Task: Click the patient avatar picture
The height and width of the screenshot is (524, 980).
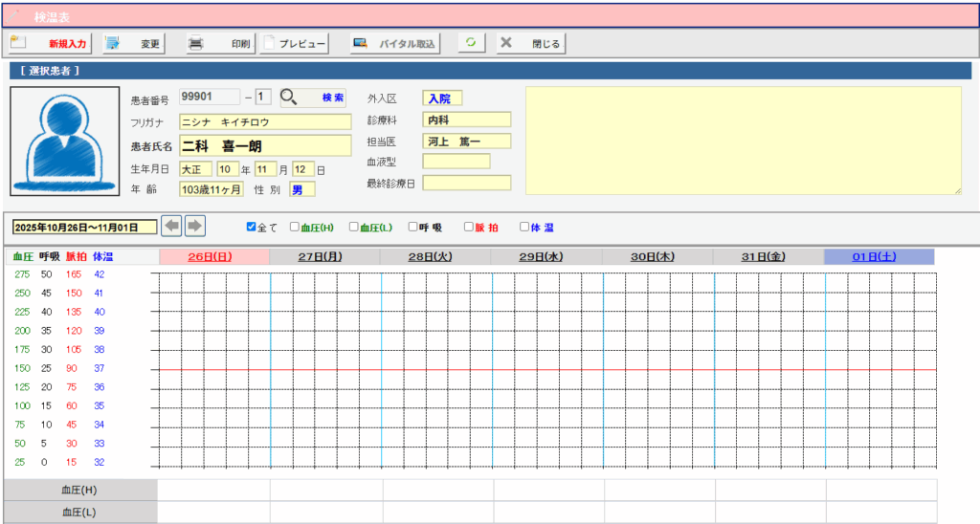Action: (x=66, y=141)
